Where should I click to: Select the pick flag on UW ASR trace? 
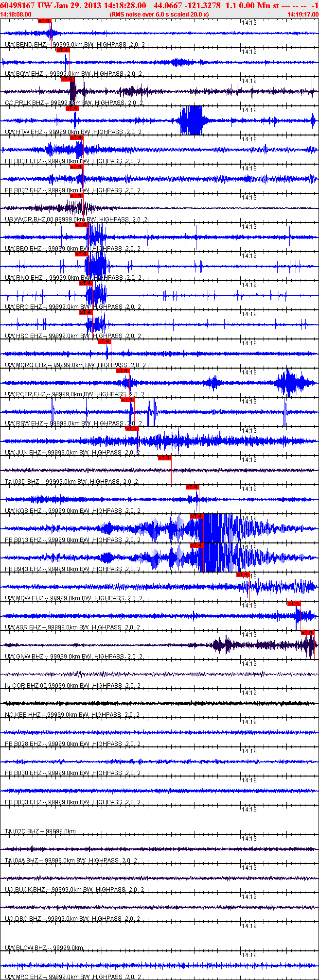coord(294,604)
